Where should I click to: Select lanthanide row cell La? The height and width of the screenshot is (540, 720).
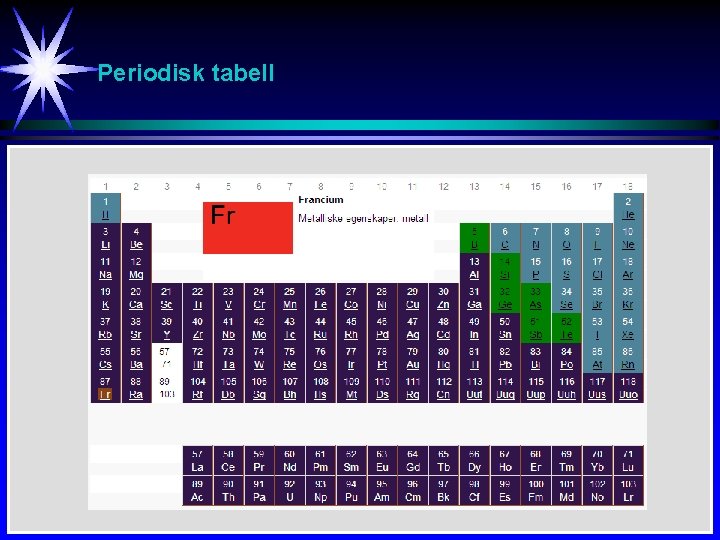pos(197,461)
